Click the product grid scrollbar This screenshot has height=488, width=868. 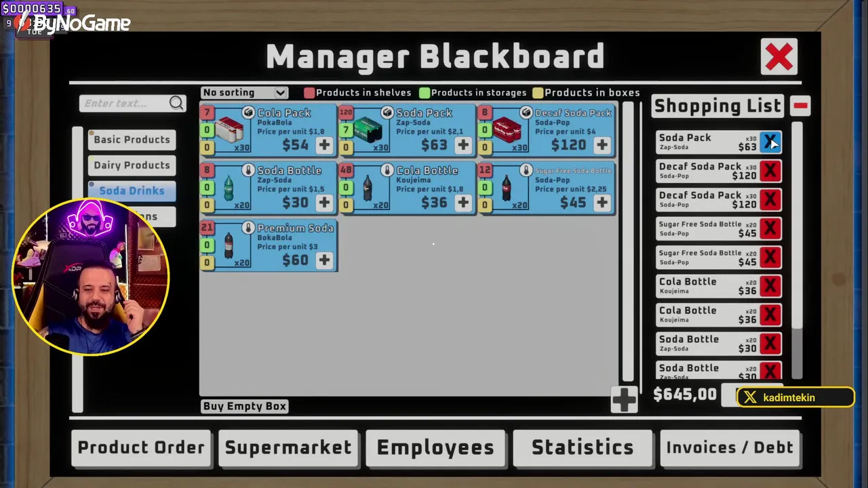pos(628,241)
